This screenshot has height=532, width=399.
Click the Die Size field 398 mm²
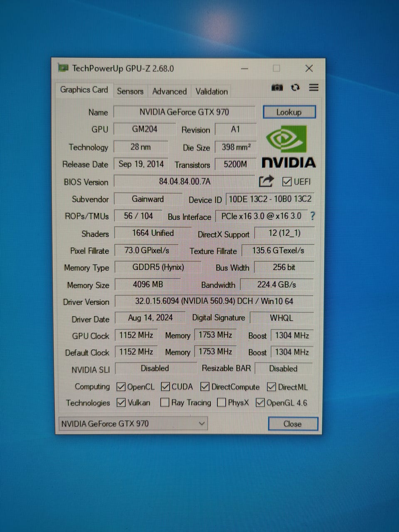[236, 147]
